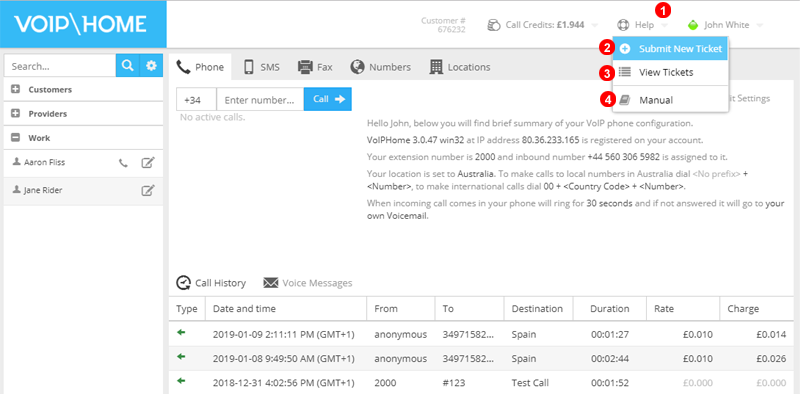Click the To column header
The image size is (800, 397).
tap(469, 309)
